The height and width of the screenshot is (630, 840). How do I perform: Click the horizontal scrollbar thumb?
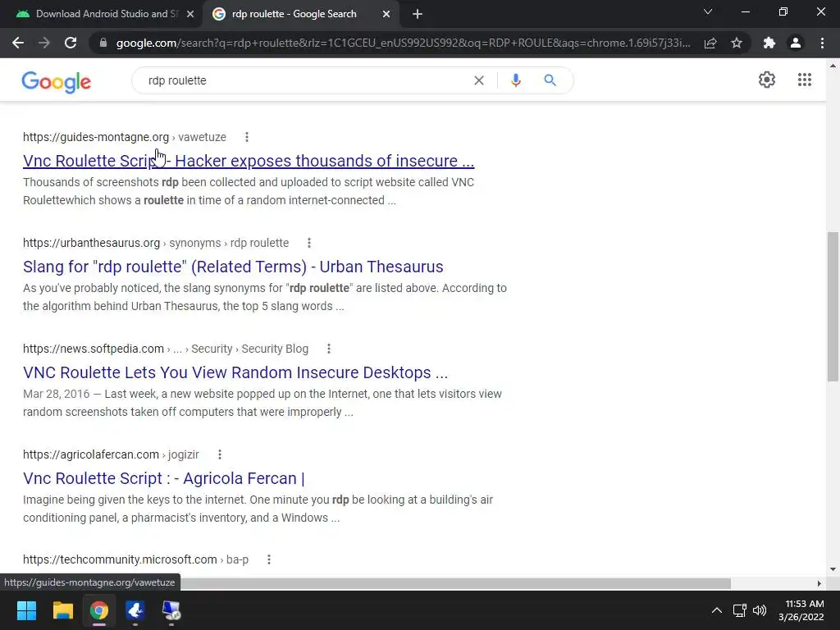coord(455,583)
